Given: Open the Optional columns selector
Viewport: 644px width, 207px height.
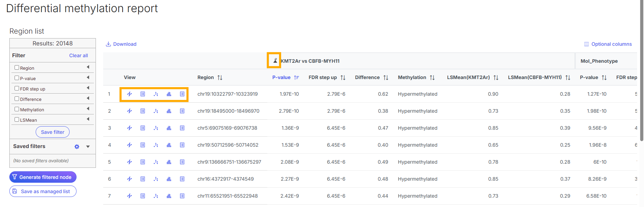Looking at the screenshot, I should point(608,44).
